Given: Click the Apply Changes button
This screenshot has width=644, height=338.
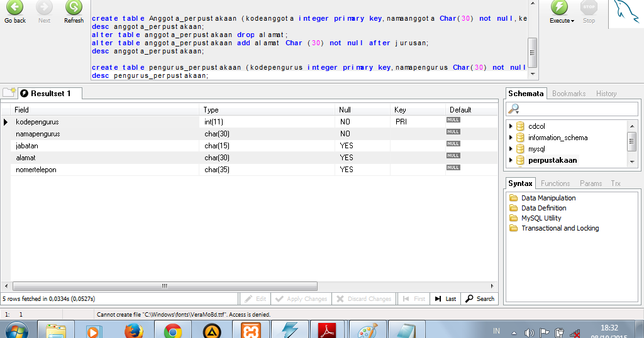Looking at the screenshot, I should [301, 298].
